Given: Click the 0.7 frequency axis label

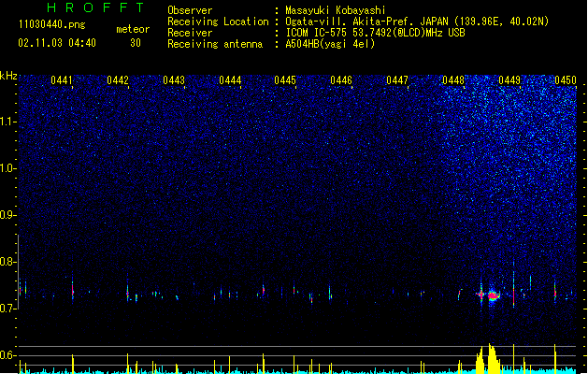Looking at the screenshot, I should point(8,309).
